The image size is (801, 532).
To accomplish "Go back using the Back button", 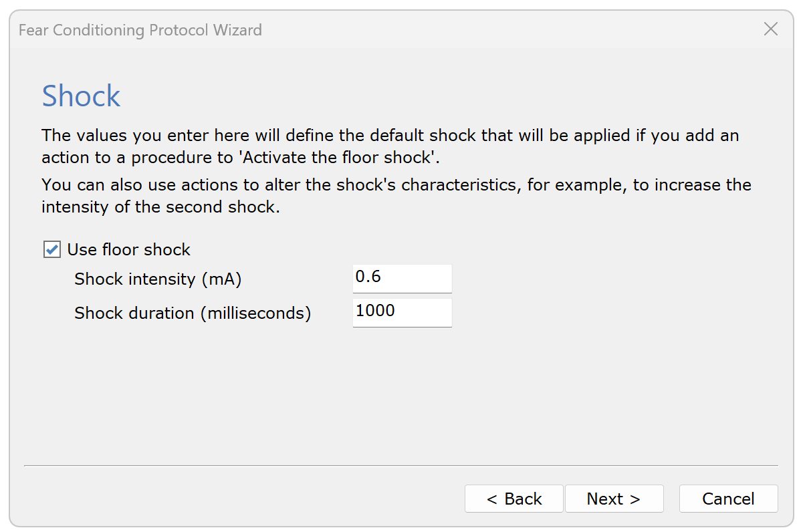I will [x=513, y=499].
